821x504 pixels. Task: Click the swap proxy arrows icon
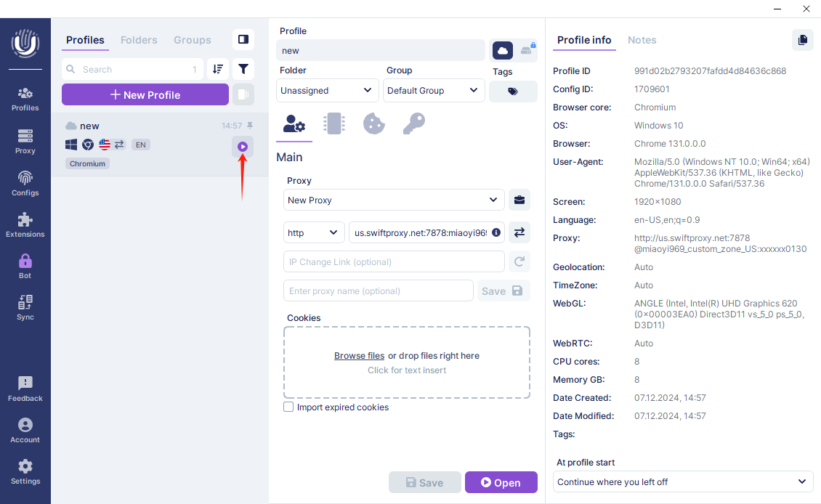[519, 232]
